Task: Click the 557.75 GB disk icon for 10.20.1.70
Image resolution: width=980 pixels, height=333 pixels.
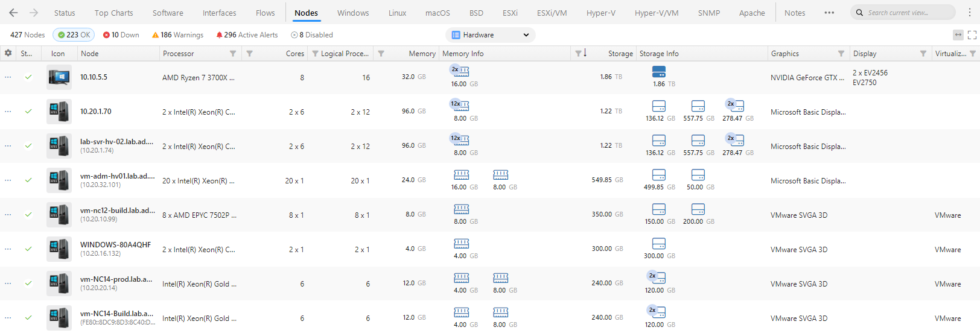Action: coord(698,106)
